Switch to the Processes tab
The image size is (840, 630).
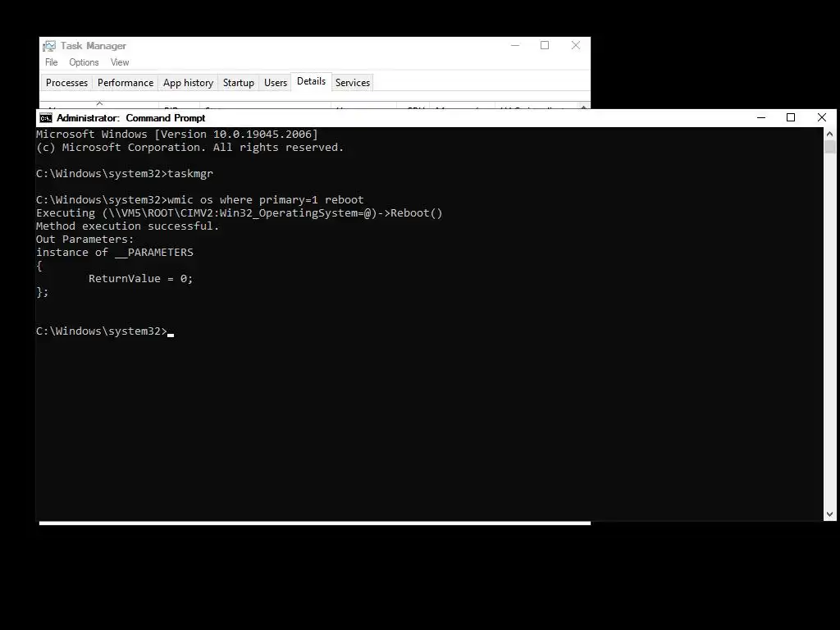[66, 83]
